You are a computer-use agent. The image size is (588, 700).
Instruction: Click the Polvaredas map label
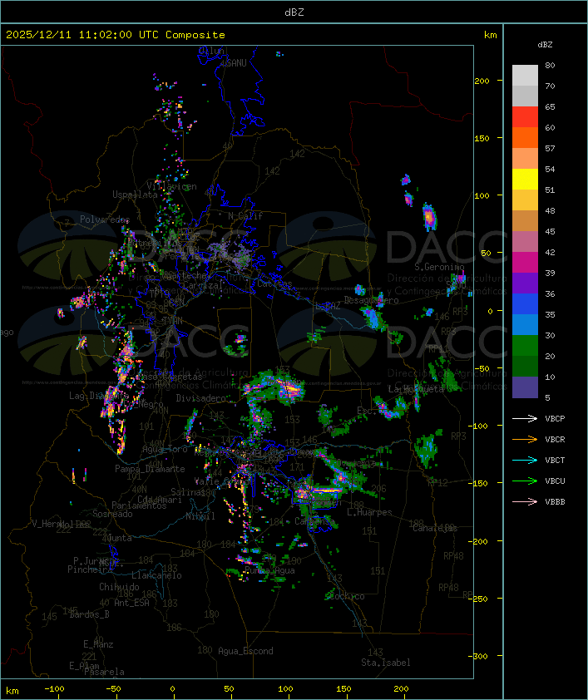(105, 219)
